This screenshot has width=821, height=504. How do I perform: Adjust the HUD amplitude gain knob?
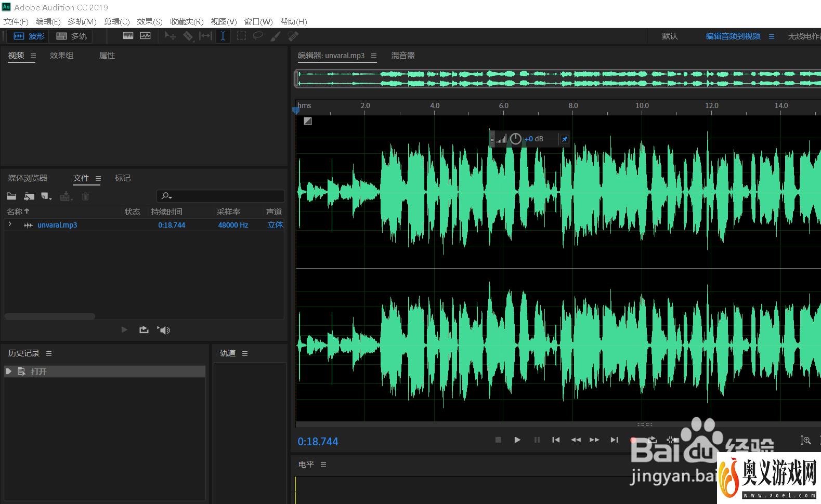[515, 139]
